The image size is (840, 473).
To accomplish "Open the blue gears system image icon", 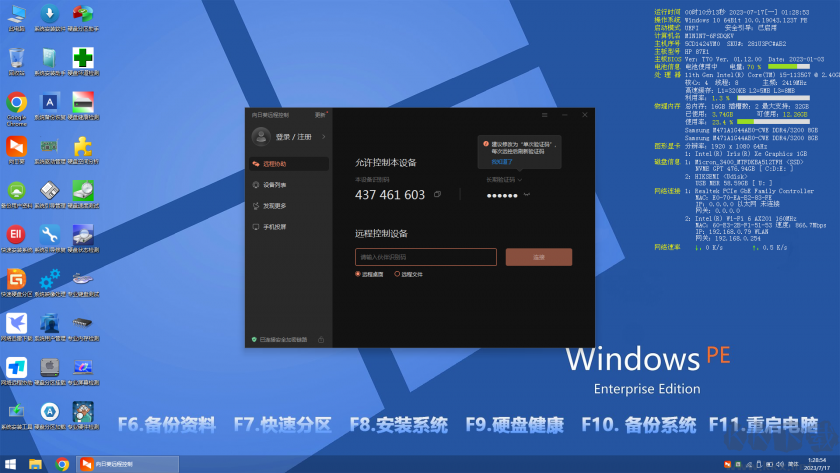I will [50, 283].
